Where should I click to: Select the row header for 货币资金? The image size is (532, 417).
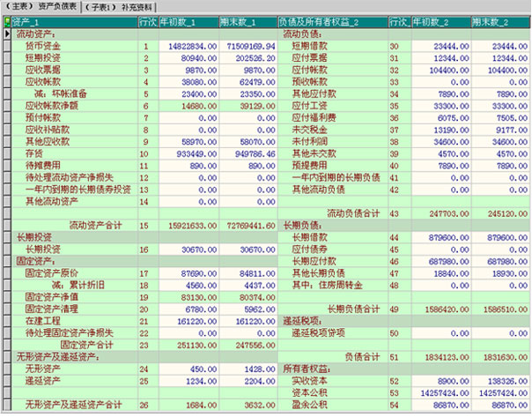[7, 46]
